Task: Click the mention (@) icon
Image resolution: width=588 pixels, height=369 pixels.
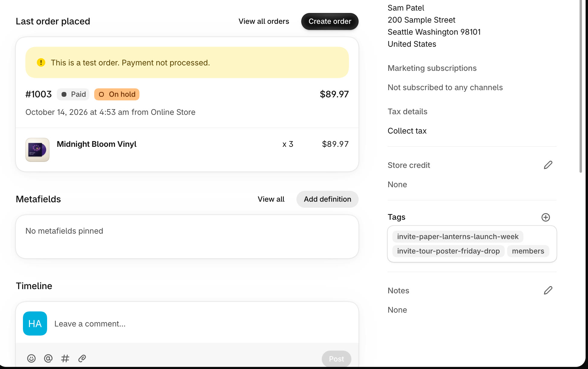Action: [48, 358]
